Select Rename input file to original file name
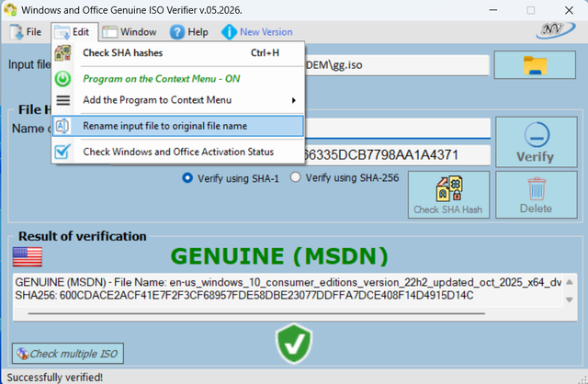 coord(178,126)
